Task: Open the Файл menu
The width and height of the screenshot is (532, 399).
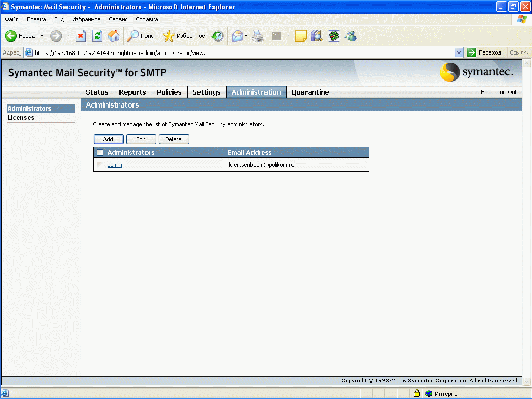Action: click(x=11, y=19)
